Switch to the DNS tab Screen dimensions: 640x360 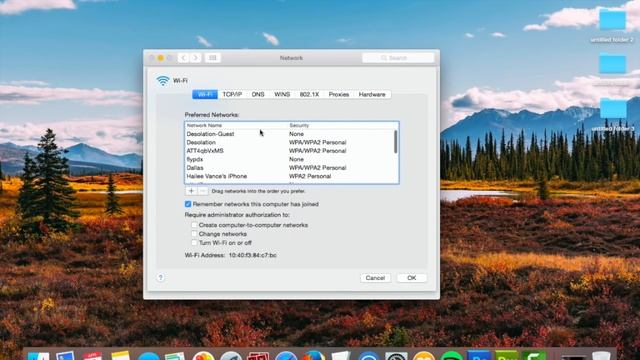(258, 94)
